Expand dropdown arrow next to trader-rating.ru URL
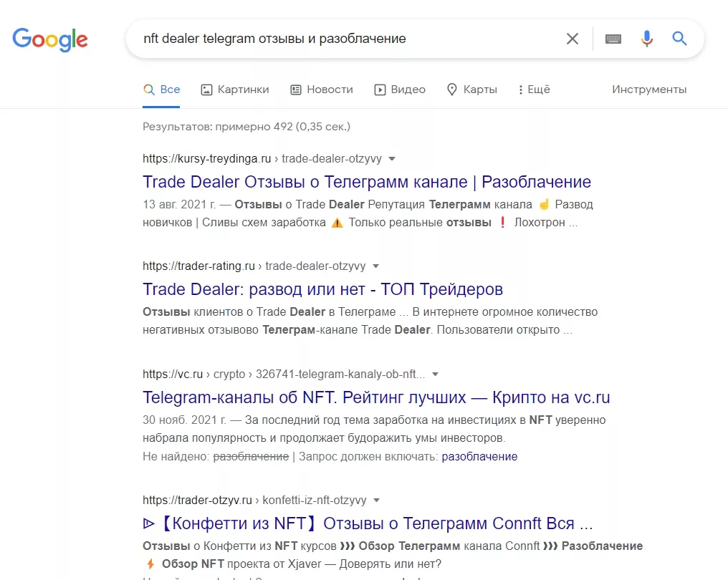The width and height of the screenshot is (728, 580). pos(376,266)
